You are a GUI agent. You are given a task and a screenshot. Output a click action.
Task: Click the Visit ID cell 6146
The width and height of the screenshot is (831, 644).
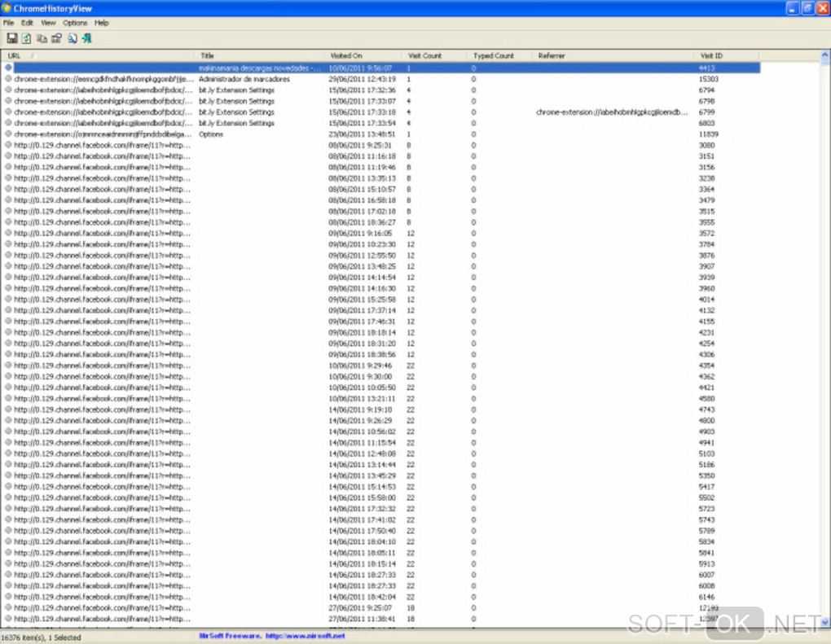(706, 597)
